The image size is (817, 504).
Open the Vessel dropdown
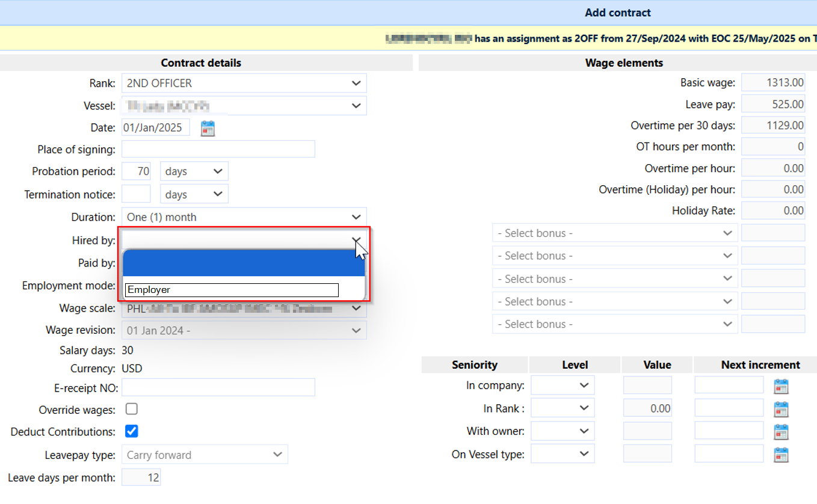click(x=244, y=106)
